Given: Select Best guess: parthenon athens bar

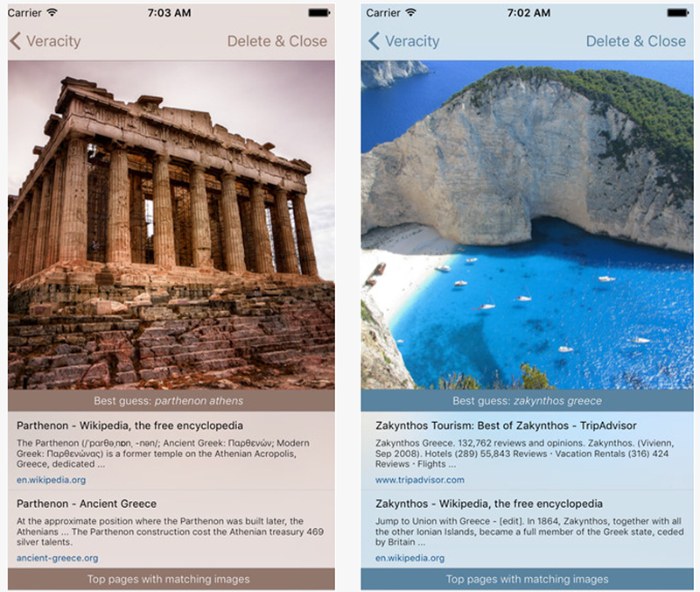Looking at the screenshot, I should [x=171, y=401].
